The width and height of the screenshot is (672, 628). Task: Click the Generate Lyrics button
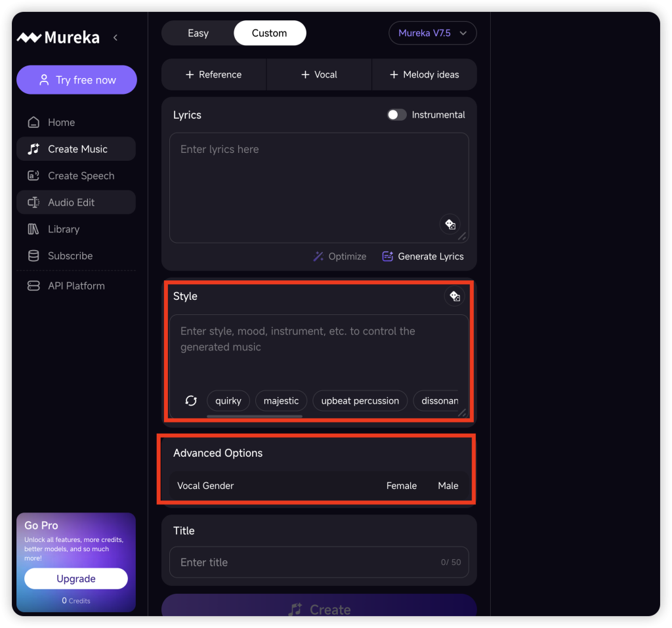click(423, 257)
